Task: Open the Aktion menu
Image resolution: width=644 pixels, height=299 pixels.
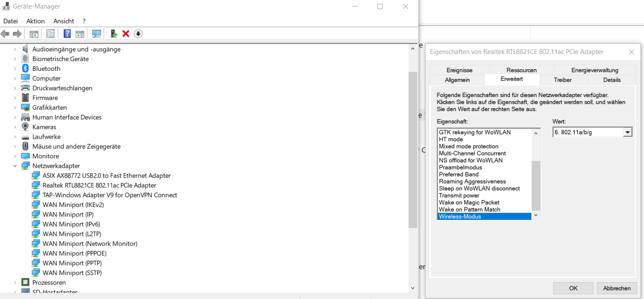Action: coord(35,21)
